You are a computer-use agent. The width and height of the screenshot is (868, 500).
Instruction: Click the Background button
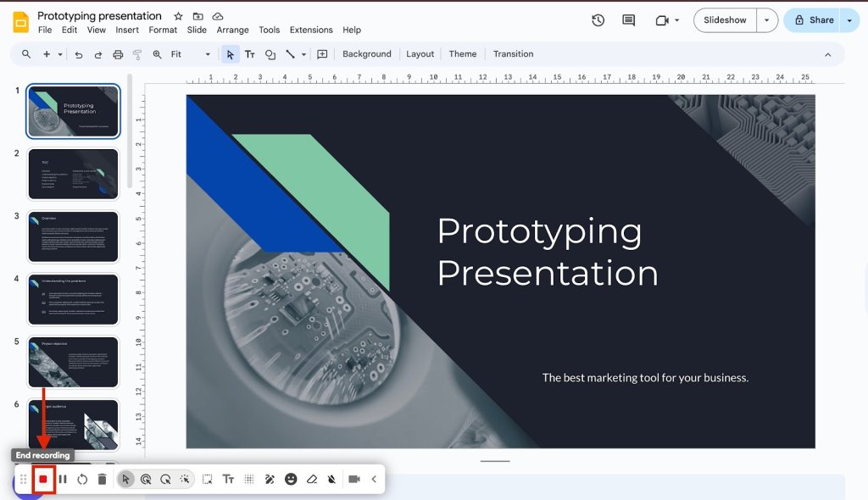coord(366,54)
